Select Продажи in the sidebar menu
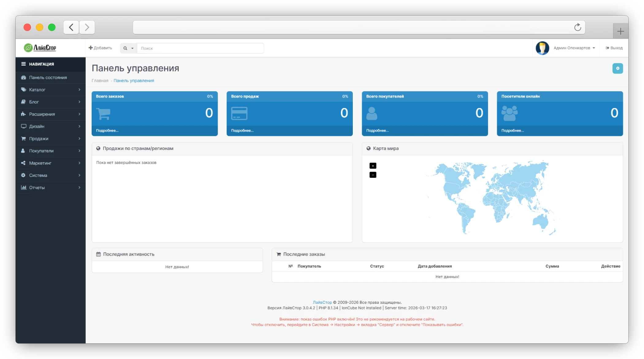The height and width of the screenshot is (359, 644). click(51, 139)
